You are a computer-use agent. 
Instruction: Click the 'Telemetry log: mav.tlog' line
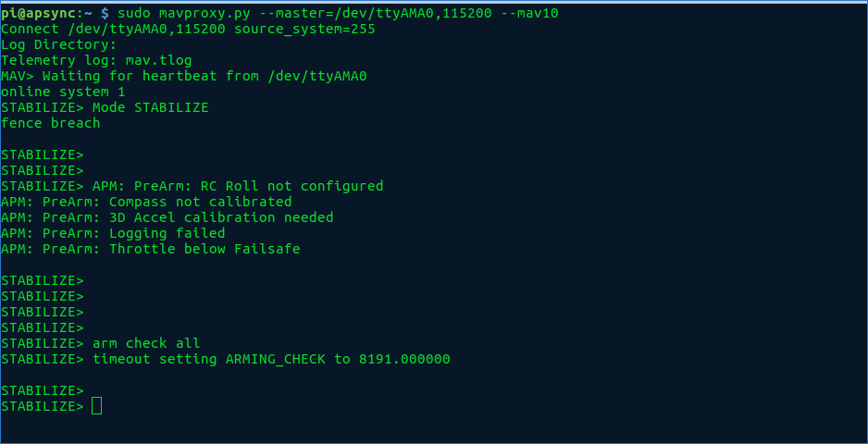(96, 60)
